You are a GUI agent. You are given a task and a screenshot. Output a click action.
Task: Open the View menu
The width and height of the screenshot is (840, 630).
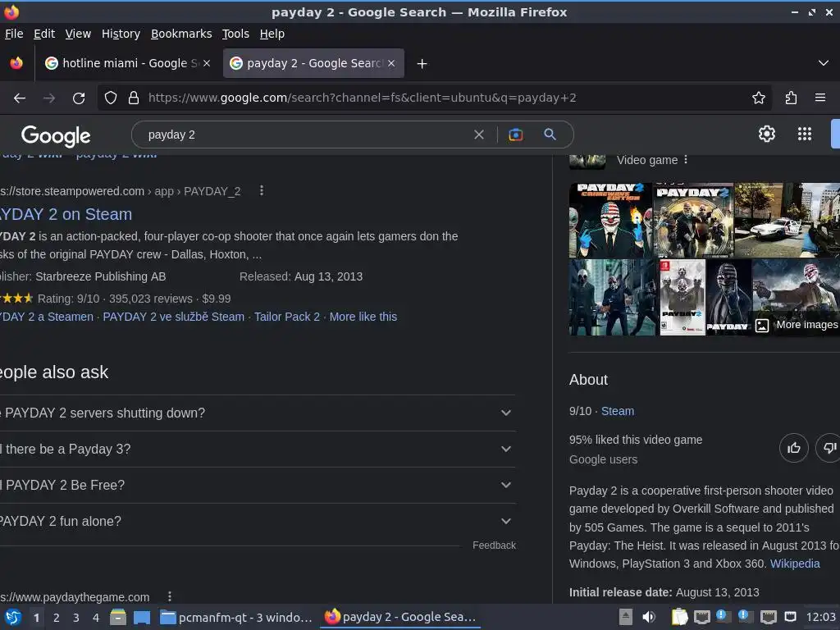coord(78,34)
